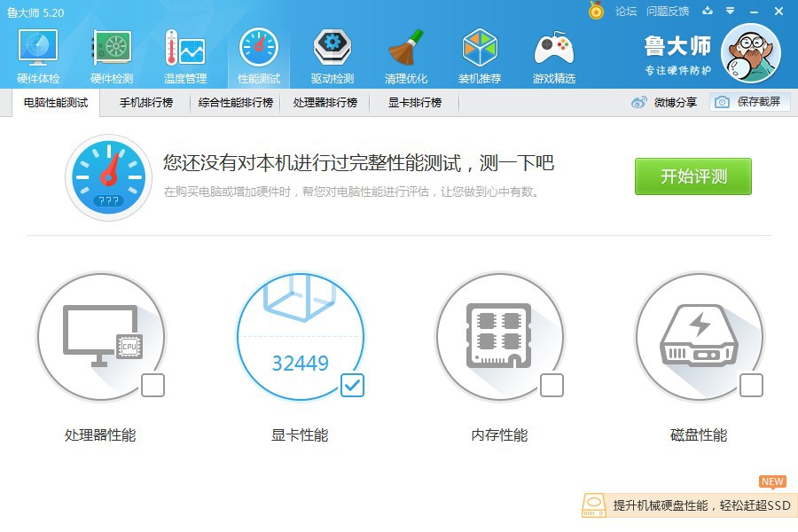Click the 显卡性能 score circle 32449
798x532 pixels.
(x=301, y=337)
